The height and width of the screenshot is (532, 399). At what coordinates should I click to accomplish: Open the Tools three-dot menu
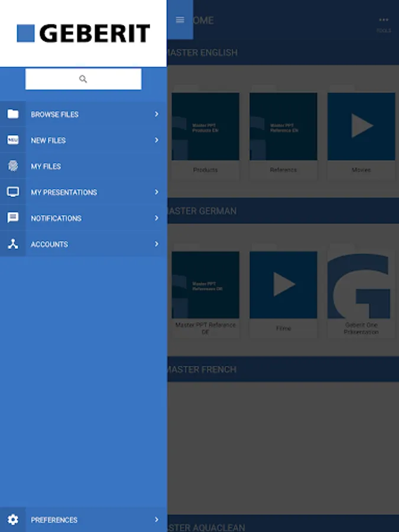[383, 21]
